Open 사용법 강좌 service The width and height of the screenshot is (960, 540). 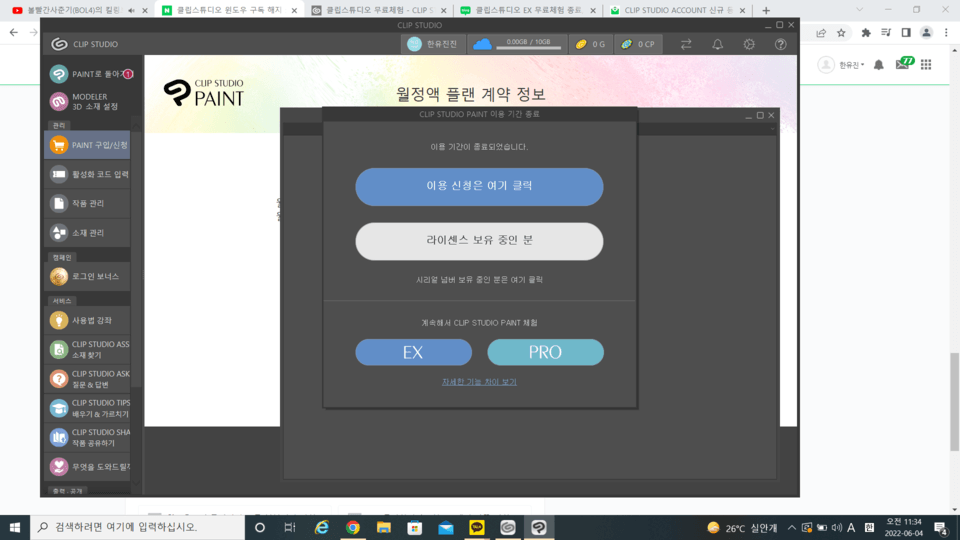coord(88,320)
